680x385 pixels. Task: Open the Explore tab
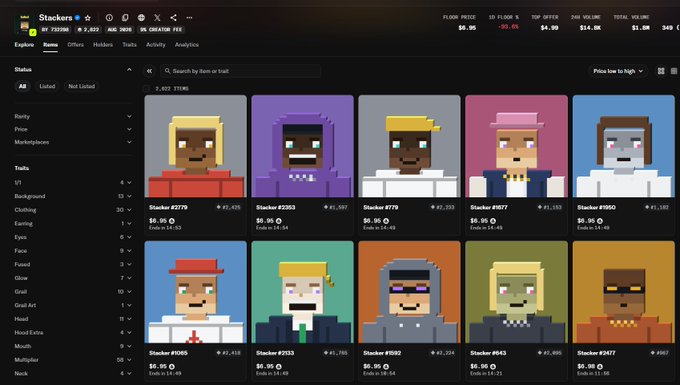(24, 45)
